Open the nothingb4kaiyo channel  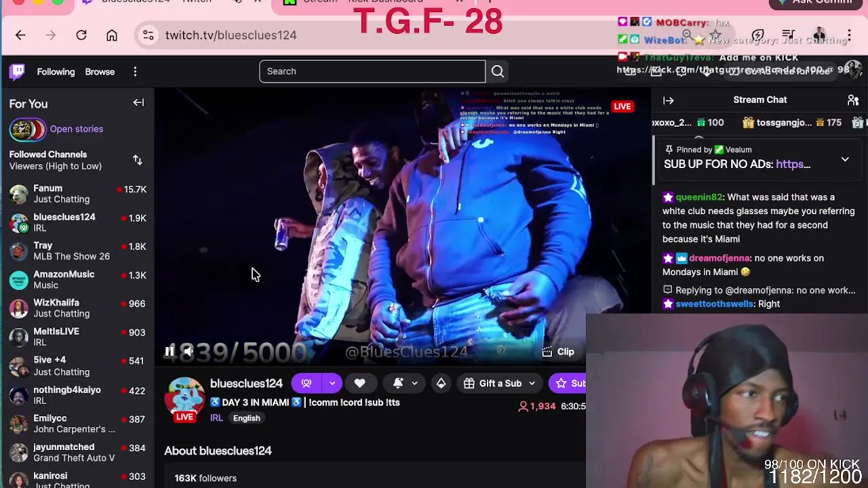(77, 395)
